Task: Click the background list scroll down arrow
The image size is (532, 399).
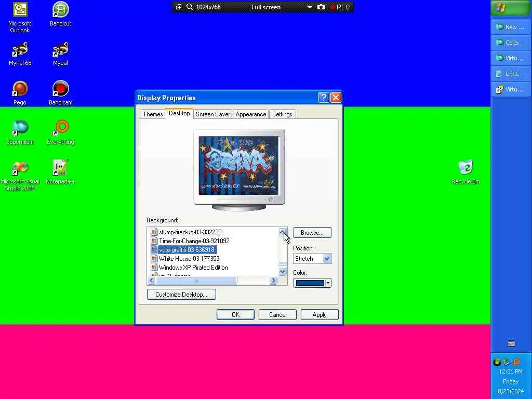Action: (282, 271)
